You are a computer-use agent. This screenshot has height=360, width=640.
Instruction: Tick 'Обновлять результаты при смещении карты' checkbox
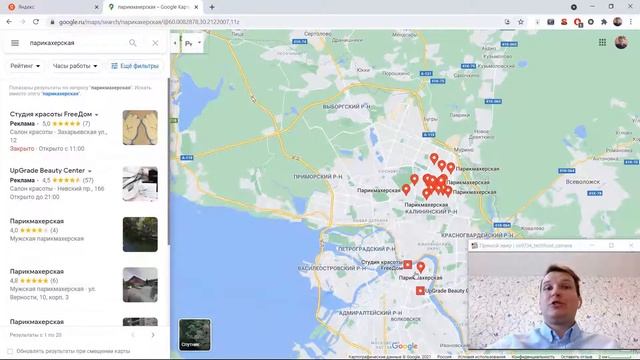coord(10,351)
